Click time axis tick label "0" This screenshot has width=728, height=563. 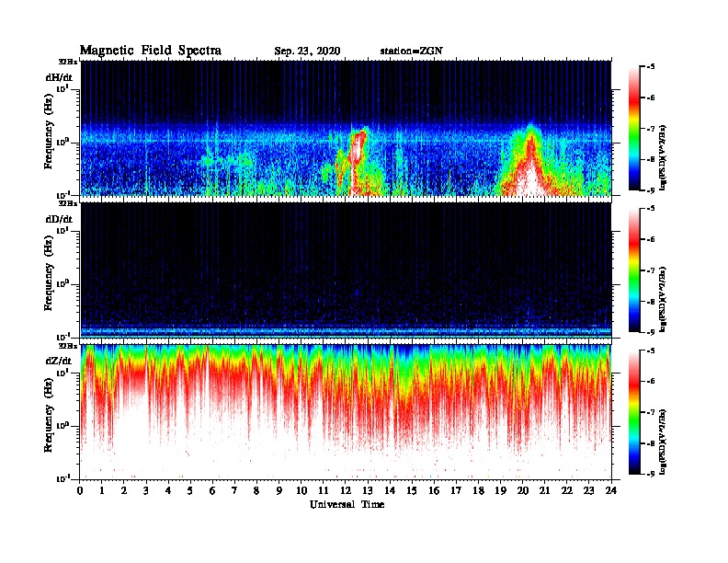(x=80, y=491)
